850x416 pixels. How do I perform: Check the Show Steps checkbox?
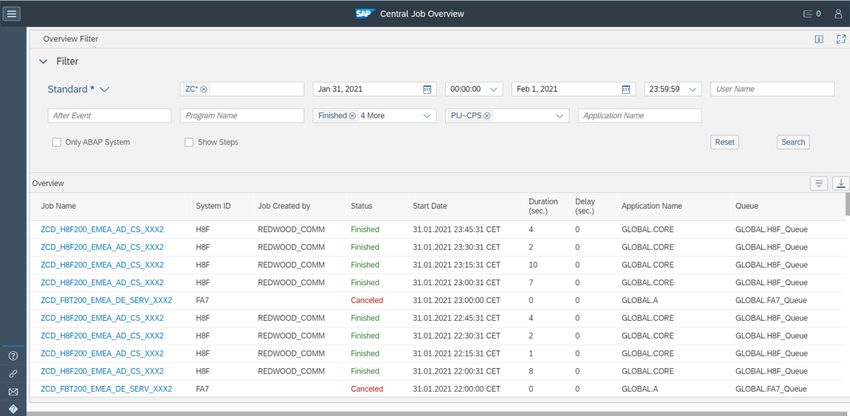tap(189, 142)
